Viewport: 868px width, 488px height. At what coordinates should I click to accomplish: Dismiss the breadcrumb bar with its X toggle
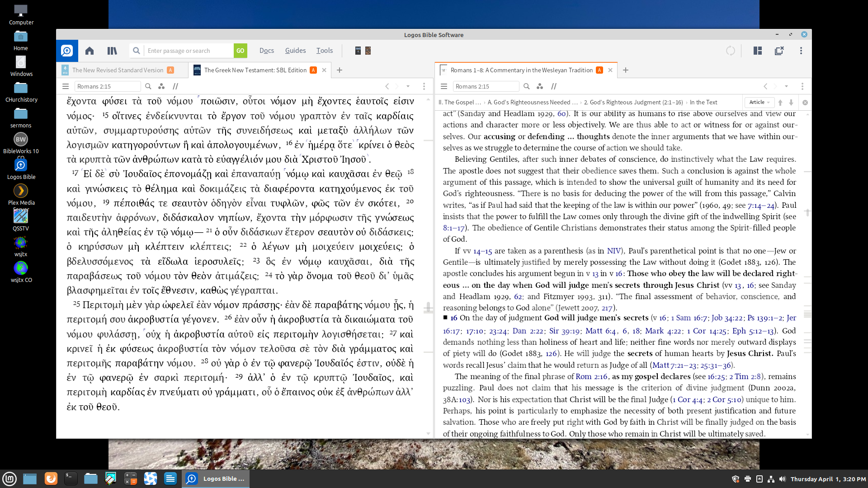pos(805,103)
